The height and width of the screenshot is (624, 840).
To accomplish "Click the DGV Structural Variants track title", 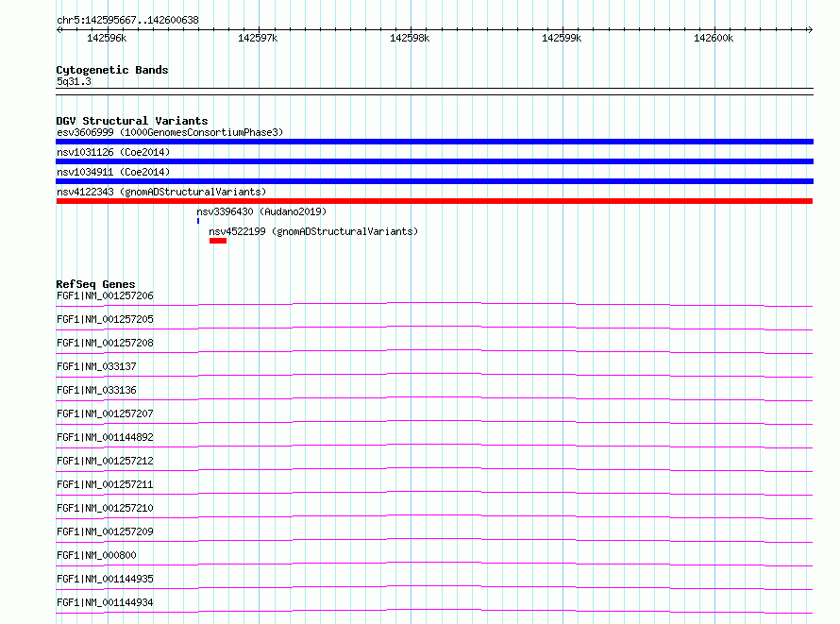I will coord(132,121).
